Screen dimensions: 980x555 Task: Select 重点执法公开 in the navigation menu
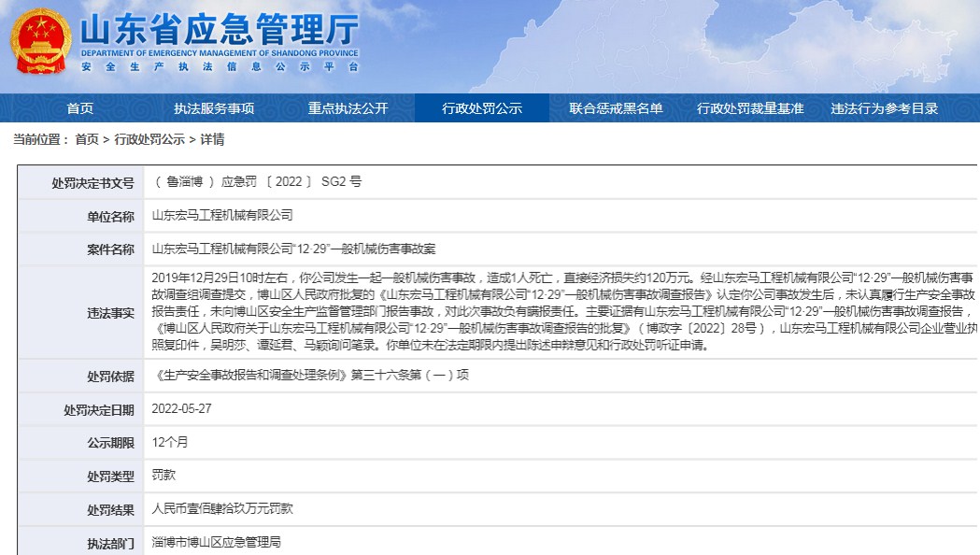(348, 107)
